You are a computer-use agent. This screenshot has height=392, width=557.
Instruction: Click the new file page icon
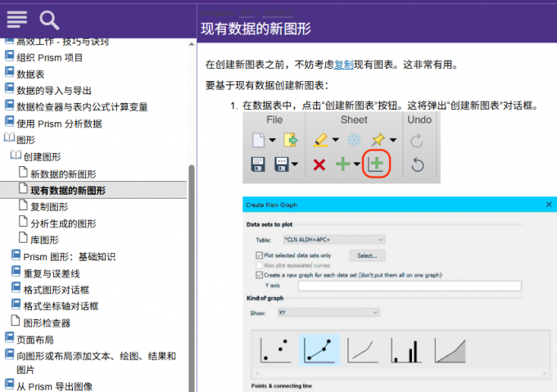click(258, 140)
